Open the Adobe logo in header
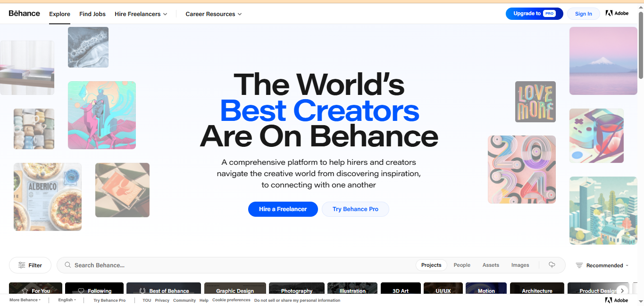The width and height of the screenshot is (644, 306). pos(617,14)
